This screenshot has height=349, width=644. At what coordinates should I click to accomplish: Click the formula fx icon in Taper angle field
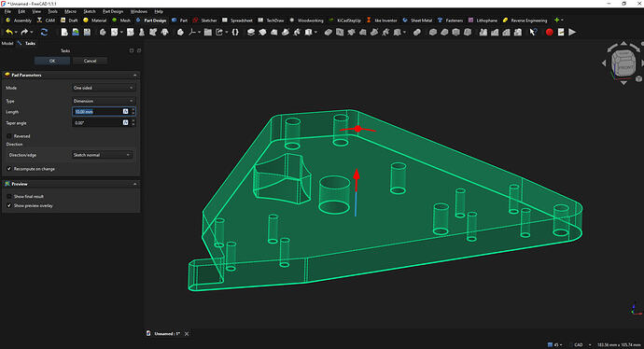click(126, 122)
